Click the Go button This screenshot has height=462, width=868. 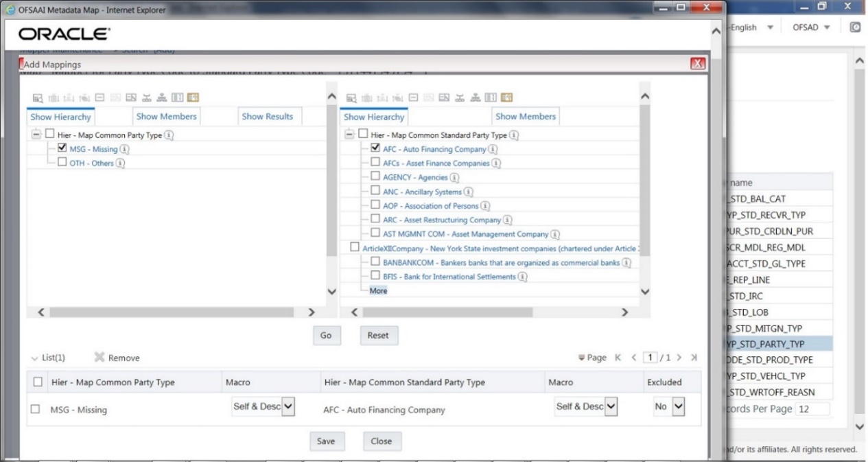(326, 336)
